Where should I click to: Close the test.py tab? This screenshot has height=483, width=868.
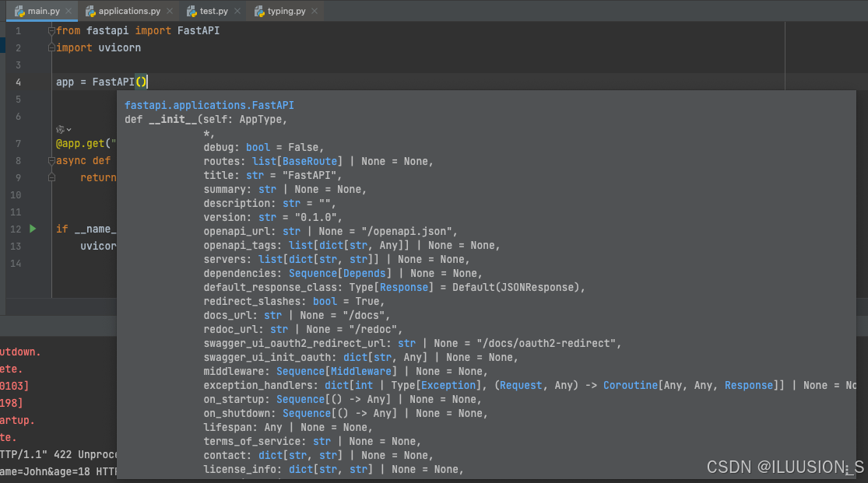pos(237,11)
